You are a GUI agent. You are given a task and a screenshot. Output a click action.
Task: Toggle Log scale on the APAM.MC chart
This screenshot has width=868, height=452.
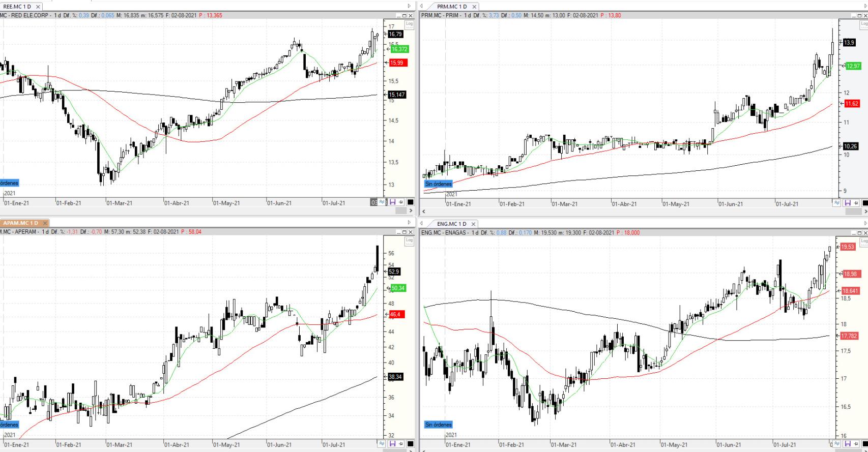coord(409,240)
